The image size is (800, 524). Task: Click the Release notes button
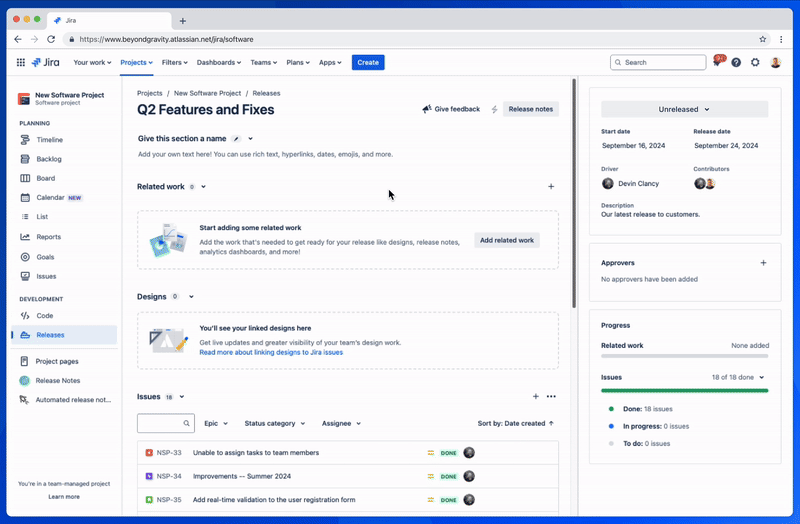tap(531, 109)
